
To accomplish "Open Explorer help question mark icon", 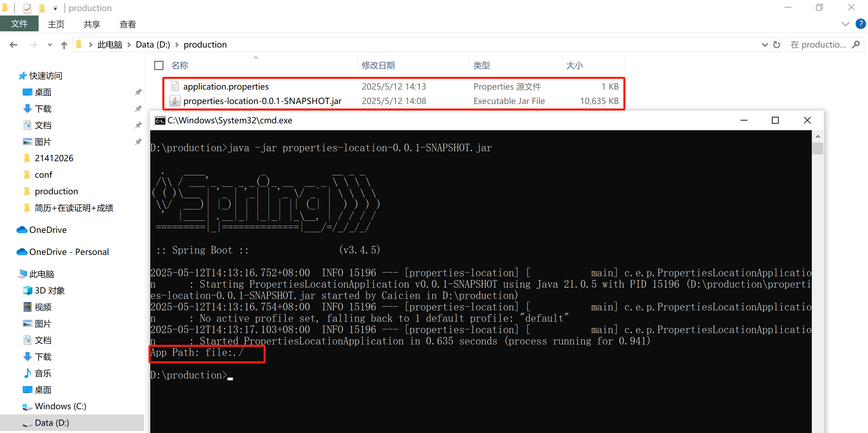I will point(860,24).
